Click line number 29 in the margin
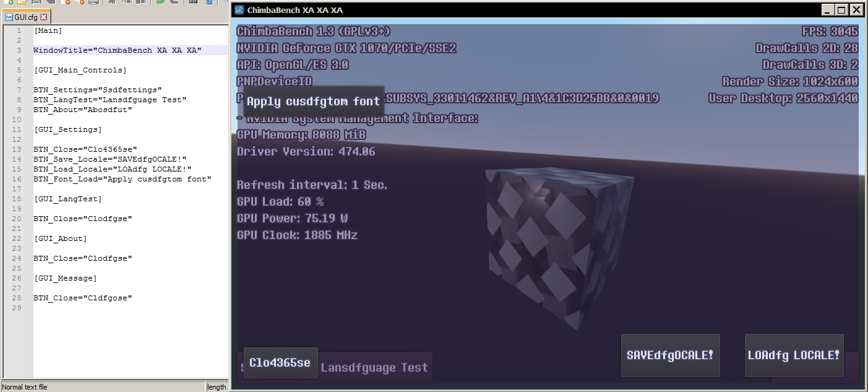This screenshot has height=392, width=868. click(x=17, y=308)
